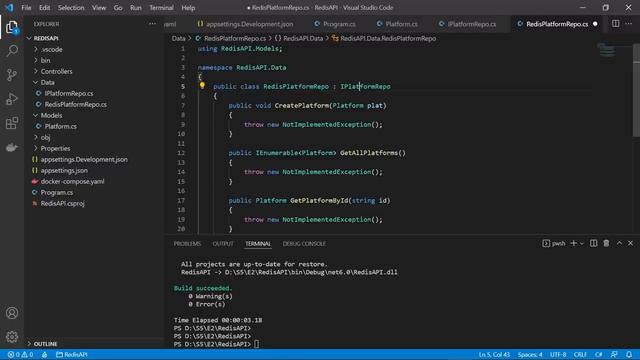The width and height of the screenshot is (640, 360).
Task: Open the Edit menu
Action: click(x=44, y=8)
